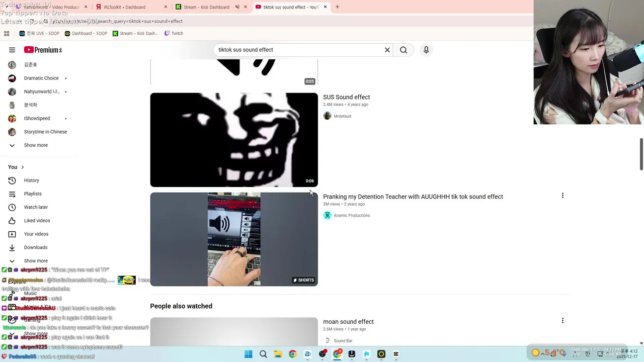
Task: Open File Explorer from taskbar
Action: click(278, 354)
